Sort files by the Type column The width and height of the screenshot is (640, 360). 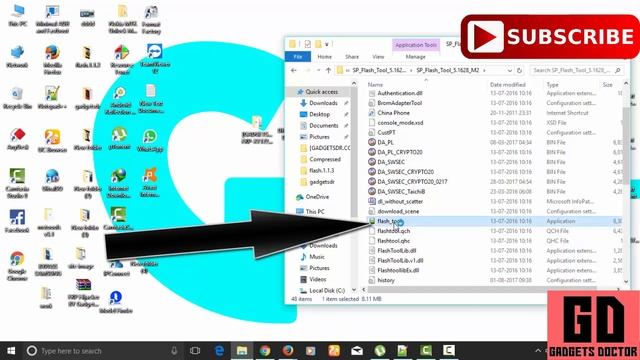coord(552,84)
